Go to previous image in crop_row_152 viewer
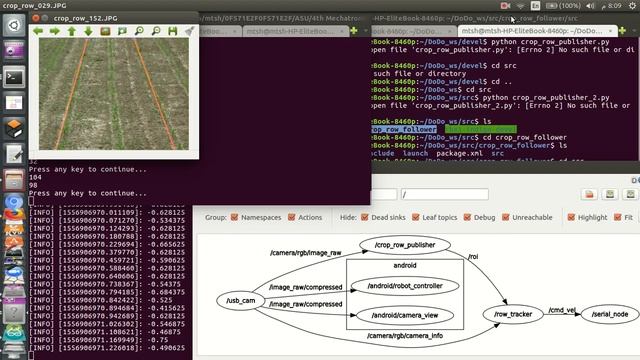 pos(38,31)
